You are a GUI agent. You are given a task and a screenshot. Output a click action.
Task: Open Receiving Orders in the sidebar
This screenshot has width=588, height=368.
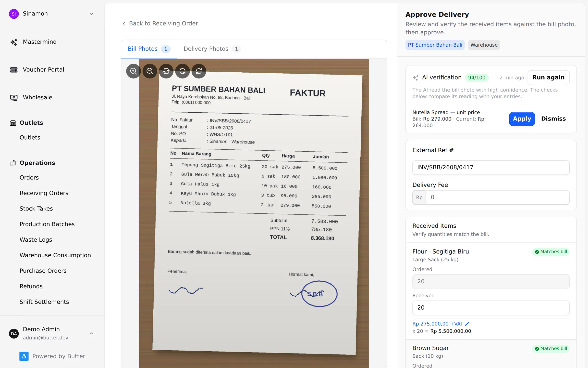tap(44, 193)
